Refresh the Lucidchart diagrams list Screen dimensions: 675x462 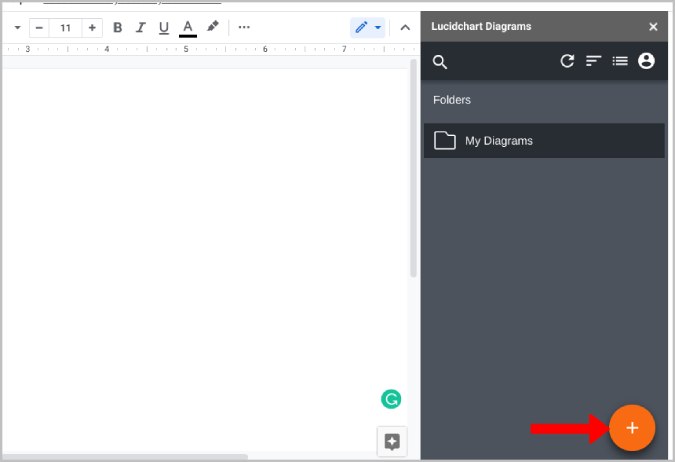click(x=567, y=61)
